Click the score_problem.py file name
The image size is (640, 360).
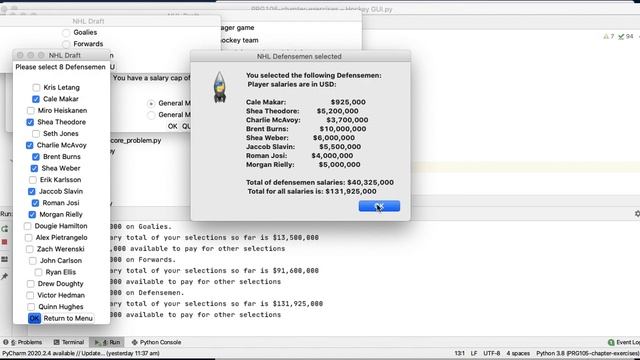tap(136, 140)
